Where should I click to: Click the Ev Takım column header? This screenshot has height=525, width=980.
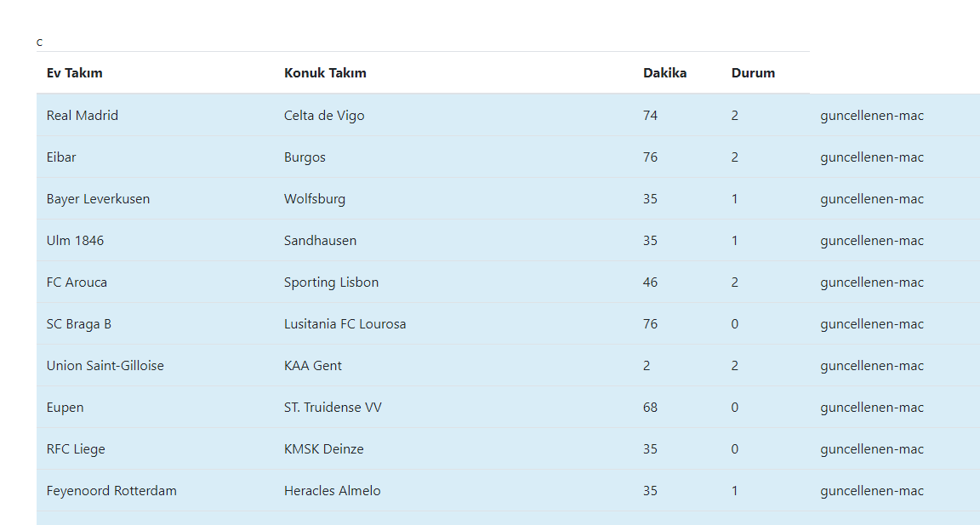(x=75, y=73)
